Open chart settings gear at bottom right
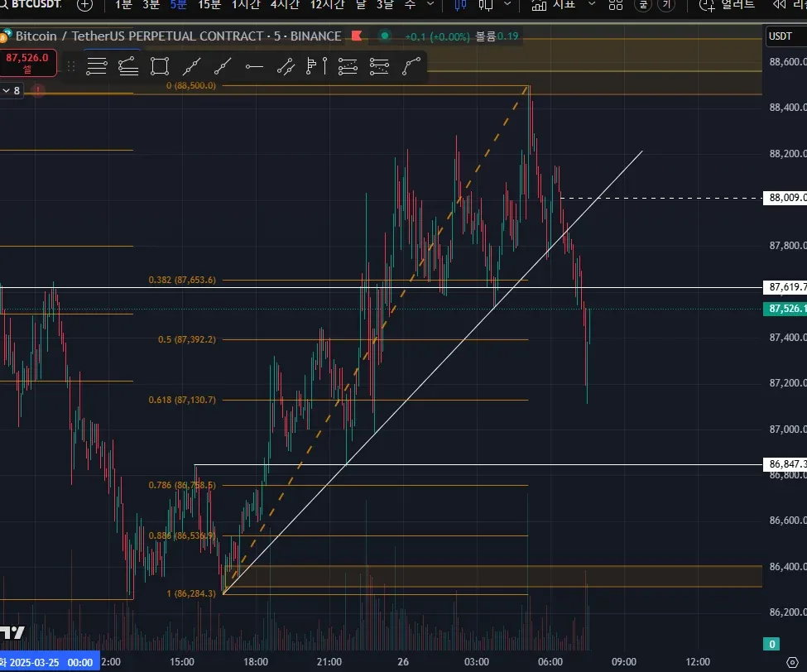 (792, 662)
